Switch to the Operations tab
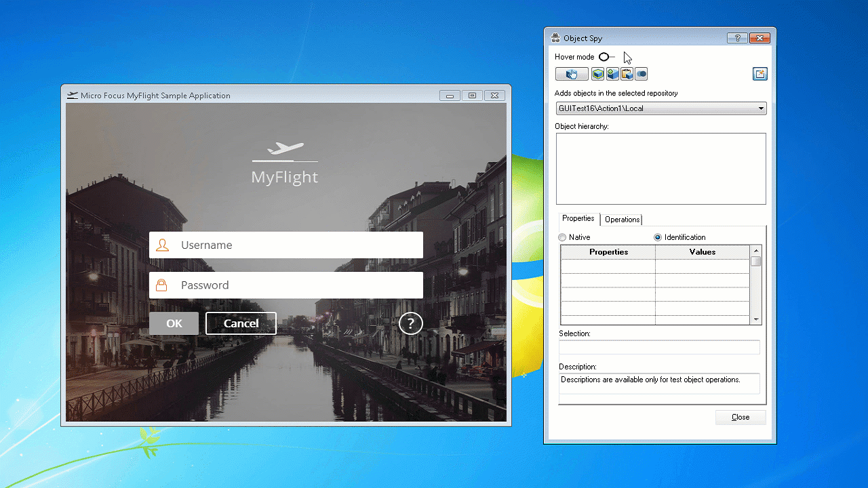This screenshot has width=868, height=488. click(622, 220)
